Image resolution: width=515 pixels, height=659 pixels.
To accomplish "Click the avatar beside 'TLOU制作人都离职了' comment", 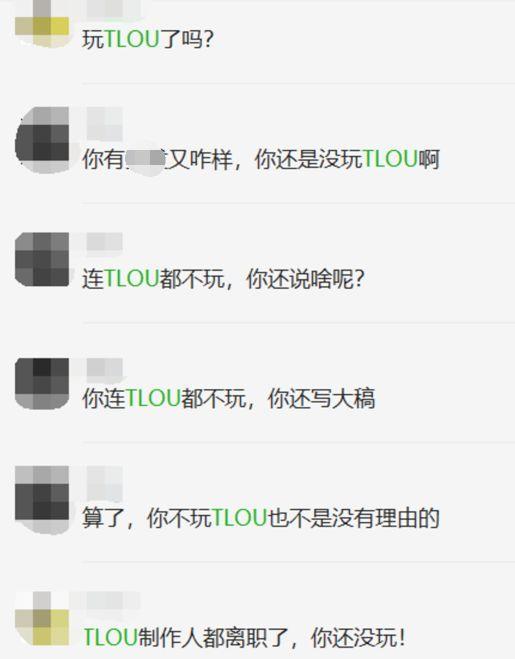I will [x=42, y=618].
